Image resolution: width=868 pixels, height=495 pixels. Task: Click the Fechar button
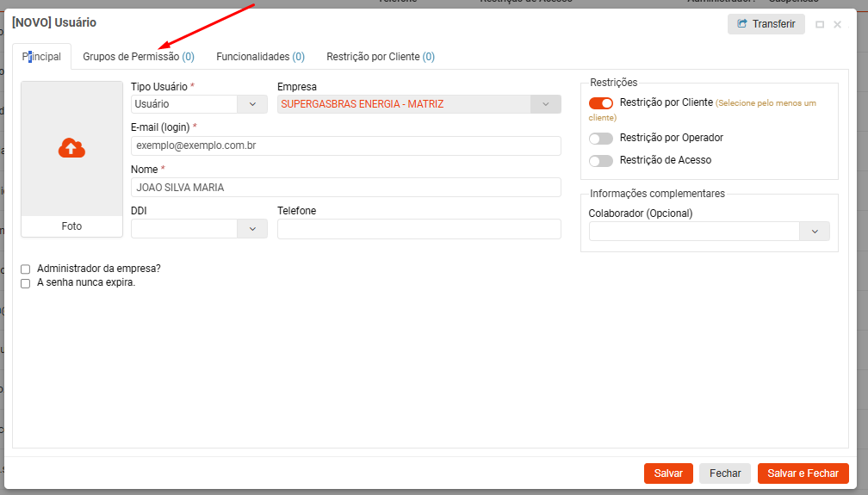pyautogui.click(x=725, y=473)
